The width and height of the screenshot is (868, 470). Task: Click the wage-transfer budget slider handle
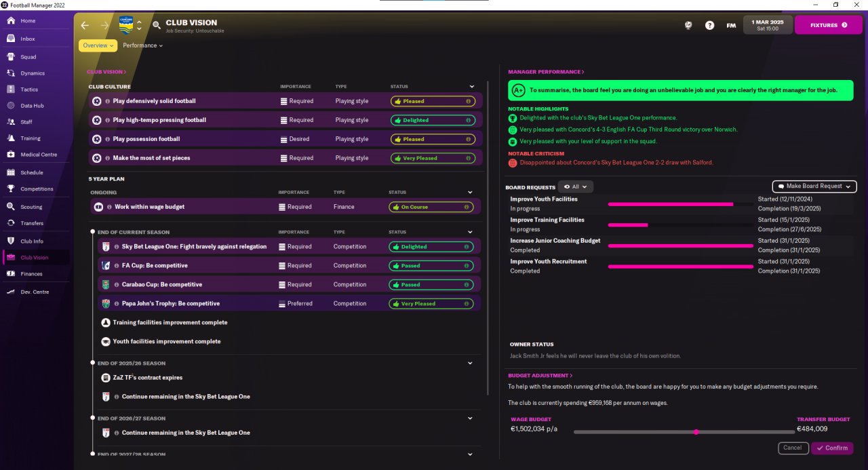pyautogui.click(x=696, y=432)
